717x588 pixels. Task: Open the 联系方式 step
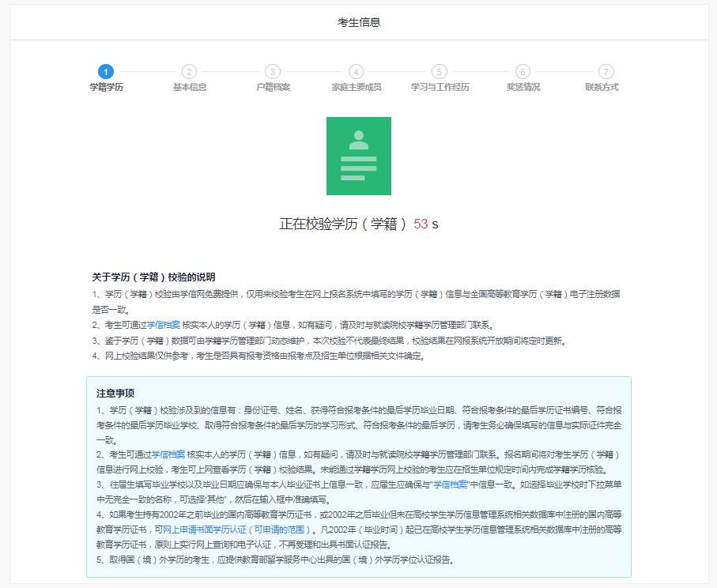pos(602,87)
